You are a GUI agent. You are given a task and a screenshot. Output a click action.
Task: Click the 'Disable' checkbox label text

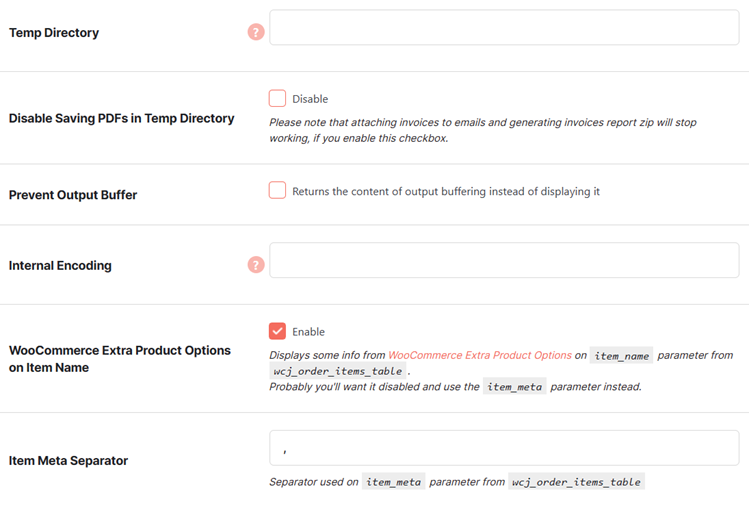[310, 99]
